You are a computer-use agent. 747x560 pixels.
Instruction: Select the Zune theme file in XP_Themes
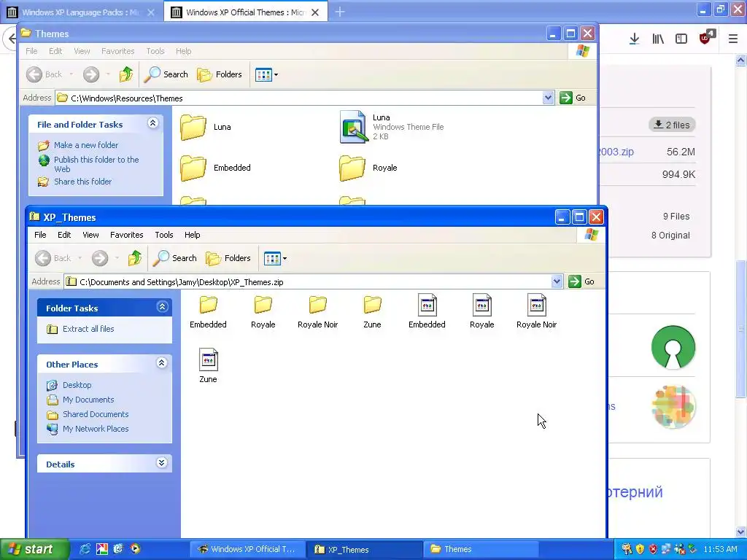pos(208,366)
